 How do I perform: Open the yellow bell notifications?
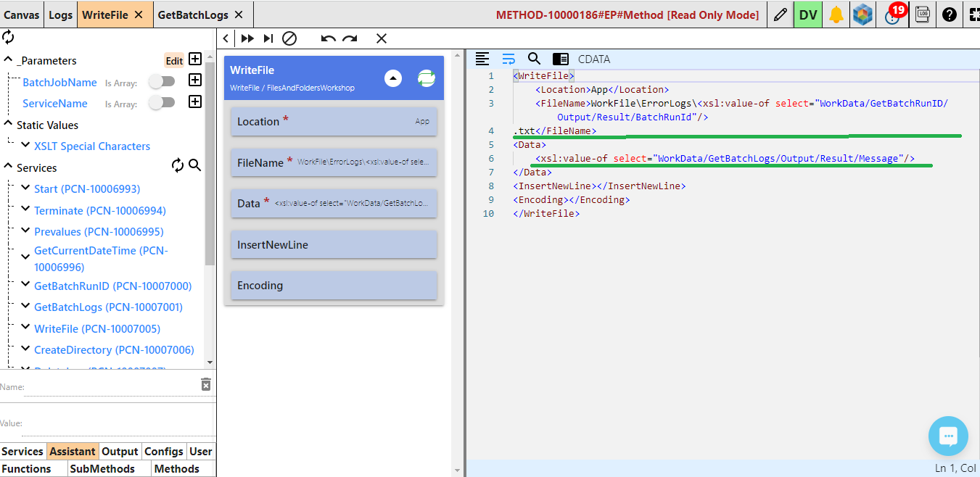point(836,14)
